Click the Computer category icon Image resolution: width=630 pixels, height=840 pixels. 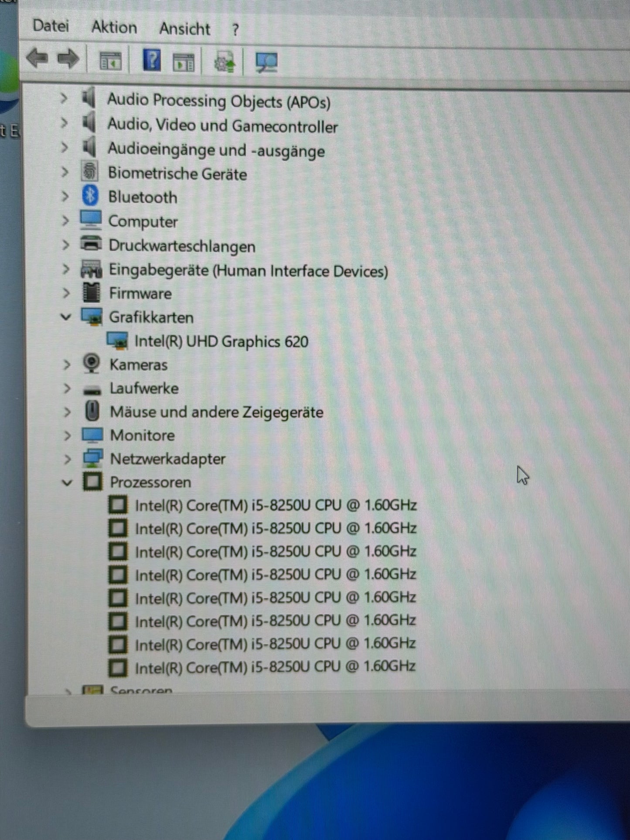pyautogui.click(x=91, y=220)
